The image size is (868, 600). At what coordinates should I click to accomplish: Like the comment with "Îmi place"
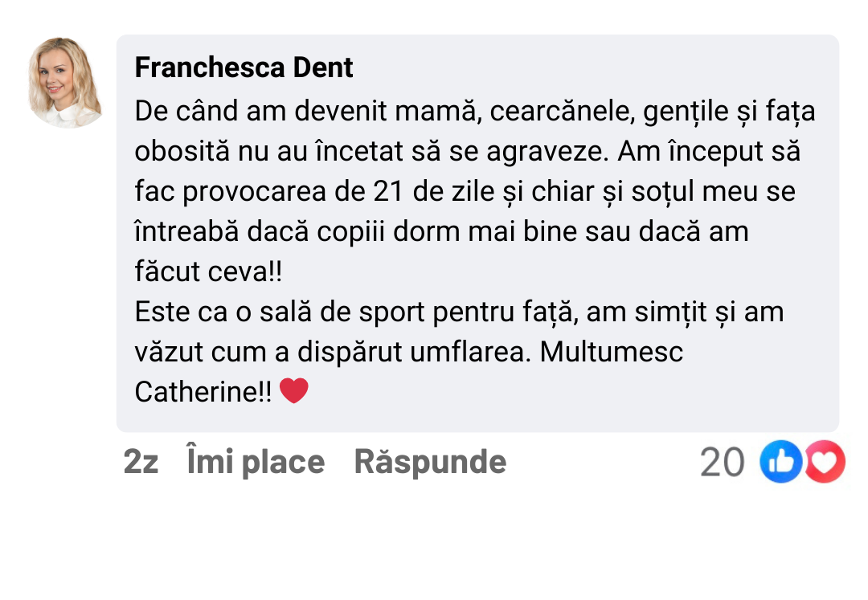tap(256, 462)
